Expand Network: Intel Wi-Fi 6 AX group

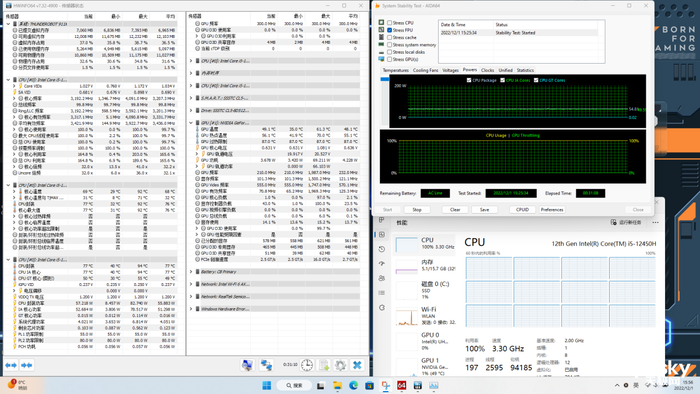[191, 284]
